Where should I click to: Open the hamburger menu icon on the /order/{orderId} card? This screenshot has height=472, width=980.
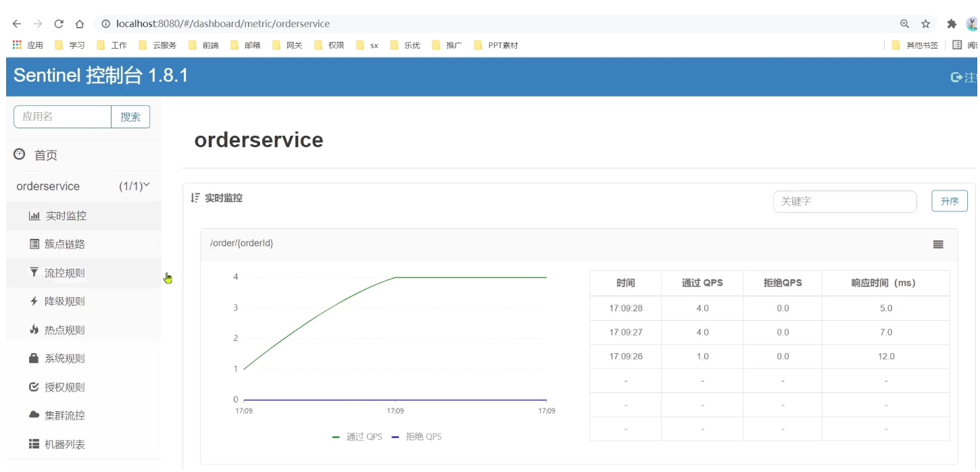(x=938, y=244)
